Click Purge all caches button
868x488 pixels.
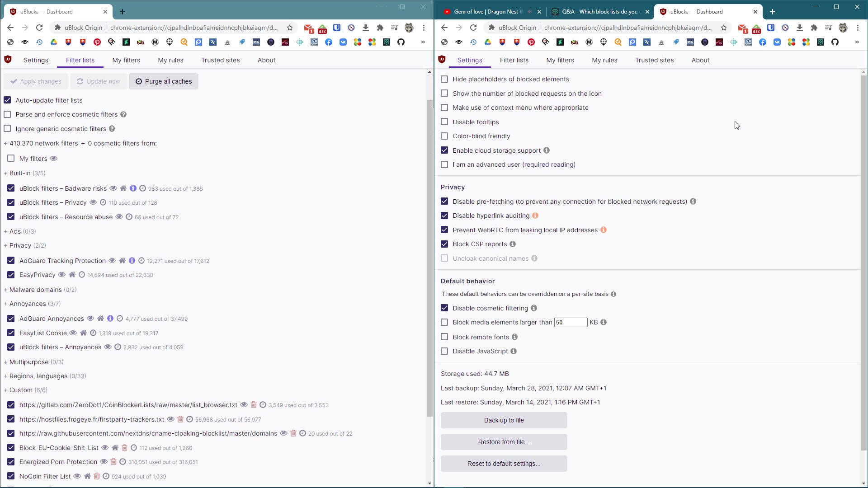pyautogui.click(x=164, y=81)
